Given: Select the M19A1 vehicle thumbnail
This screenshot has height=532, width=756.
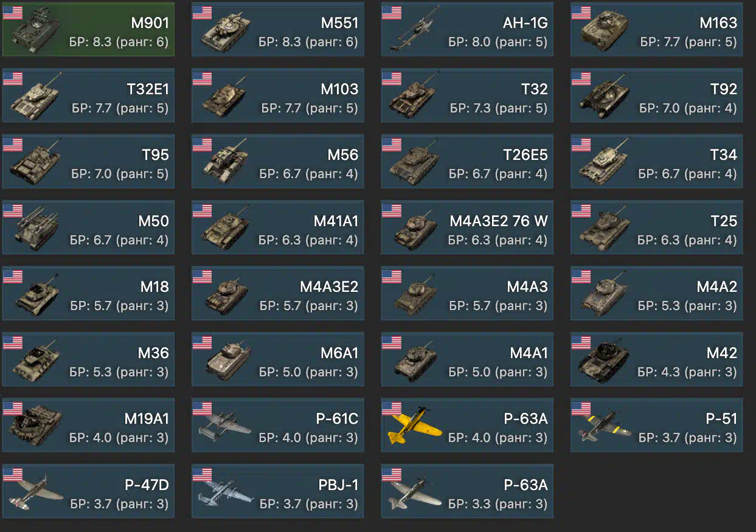Looking at the screenshot, I should [36, 427].
